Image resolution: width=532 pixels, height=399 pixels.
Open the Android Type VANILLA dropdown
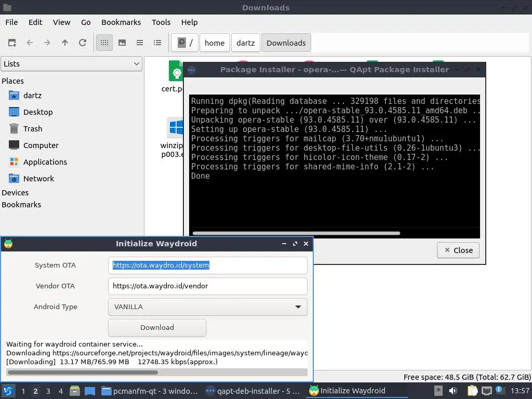tap(208, 307)
